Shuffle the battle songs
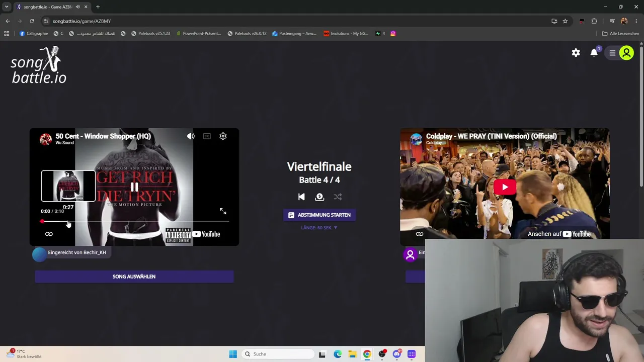Screen dimensions: 644x362 [x=338, y=197]
